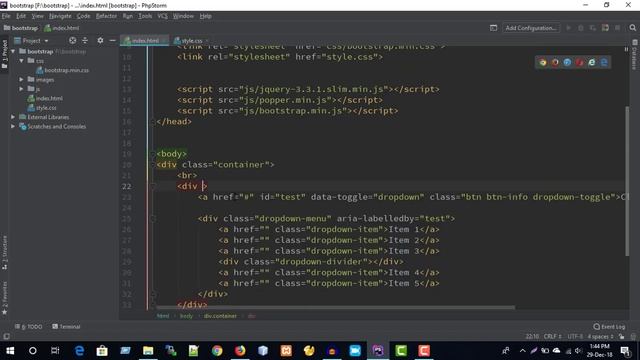The height and width of the screenshot is (360, 640).
Task: Toggle the 1: Project tool window strip
Action: (4, 54)
